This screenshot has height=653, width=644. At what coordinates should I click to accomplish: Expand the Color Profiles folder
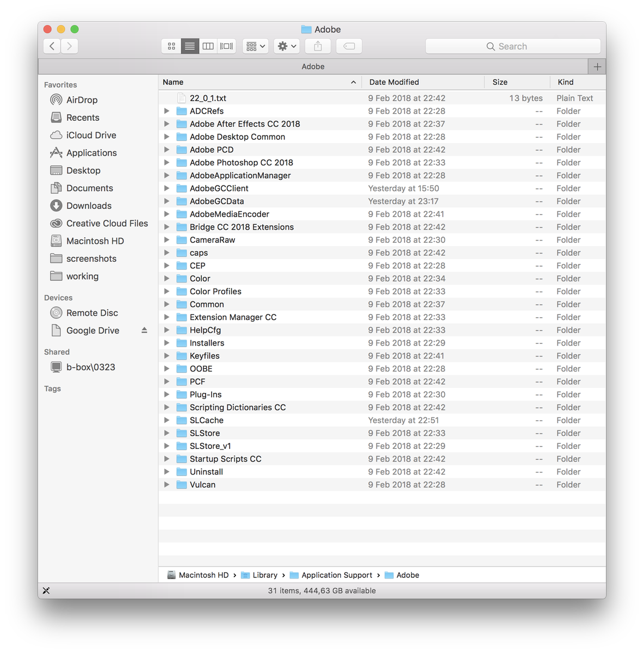pos(167,292)
